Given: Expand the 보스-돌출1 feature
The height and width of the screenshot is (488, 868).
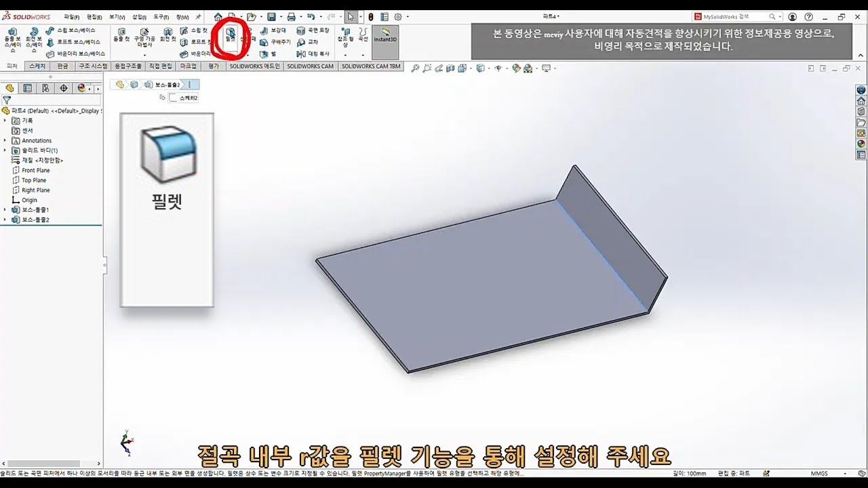Looking at the screenshot, I should [5, 210].
